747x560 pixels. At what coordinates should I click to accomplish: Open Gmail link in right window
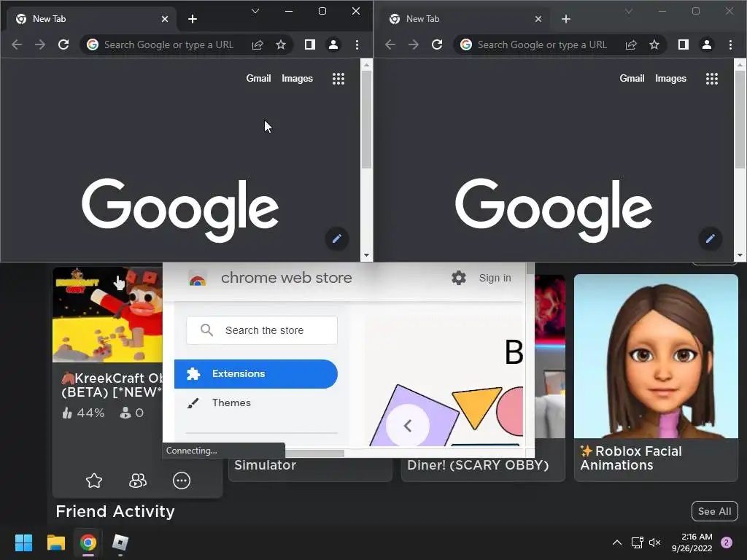click(x=632, y=79)
